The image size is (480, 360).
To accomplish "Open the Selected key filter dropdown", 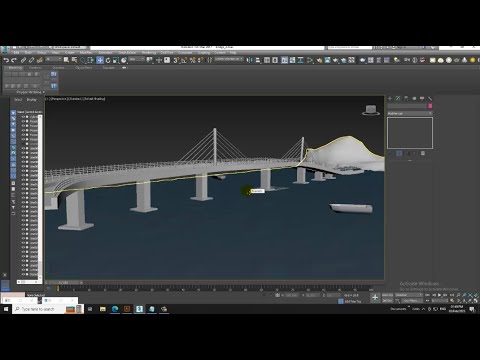I will click(x=409, y=295).
